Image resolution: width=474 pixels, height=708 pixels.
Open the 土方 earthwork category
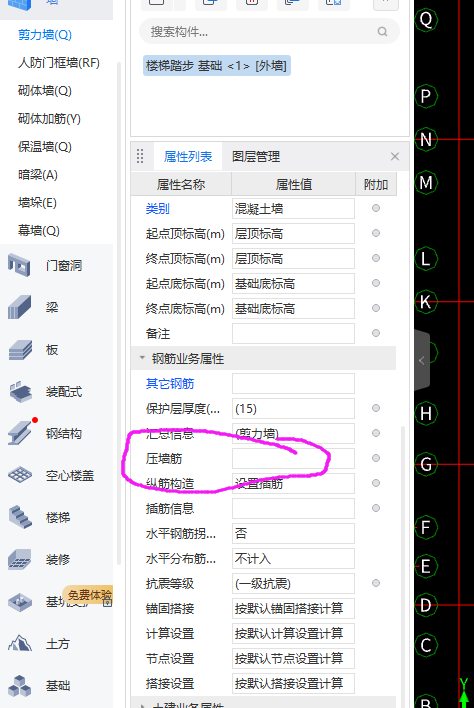[58, 643]
